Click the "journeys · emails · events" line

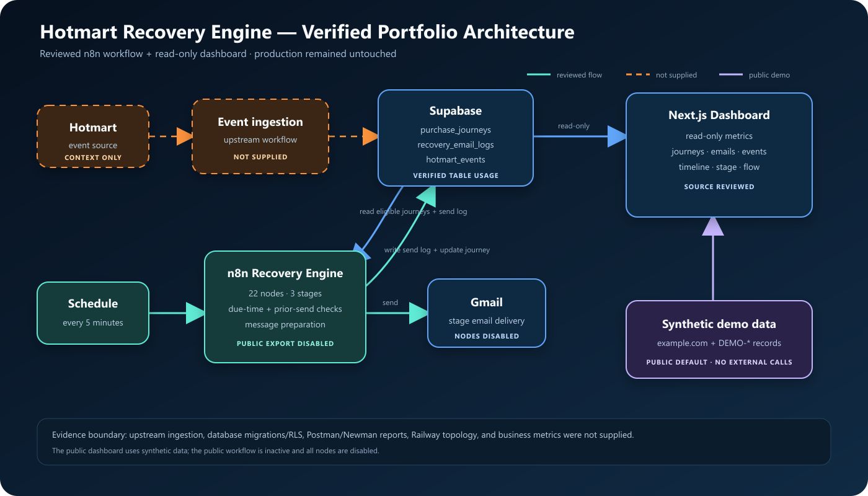coord(719,152)
